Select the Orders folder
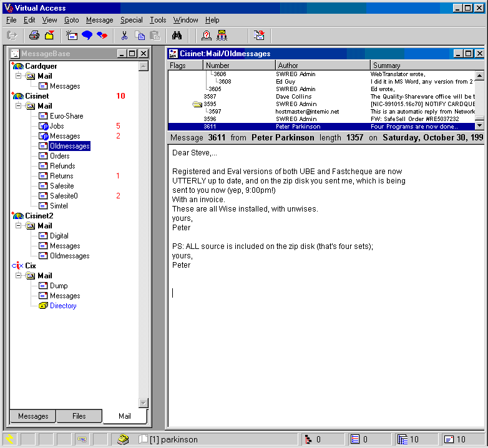The width and height of the screenshot is (488, 448). point(60,156)
